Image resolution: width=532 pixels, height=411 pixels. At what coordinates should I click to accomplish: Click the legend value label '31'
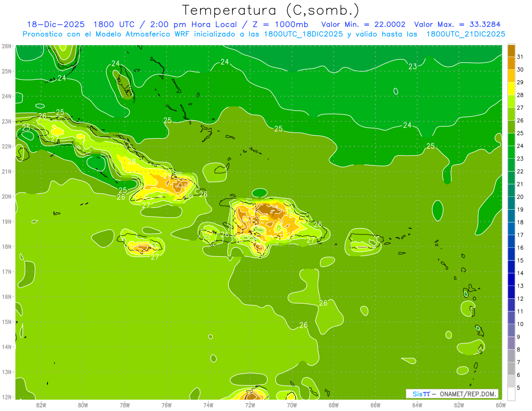pyautogui.click(x=520, y=57)
